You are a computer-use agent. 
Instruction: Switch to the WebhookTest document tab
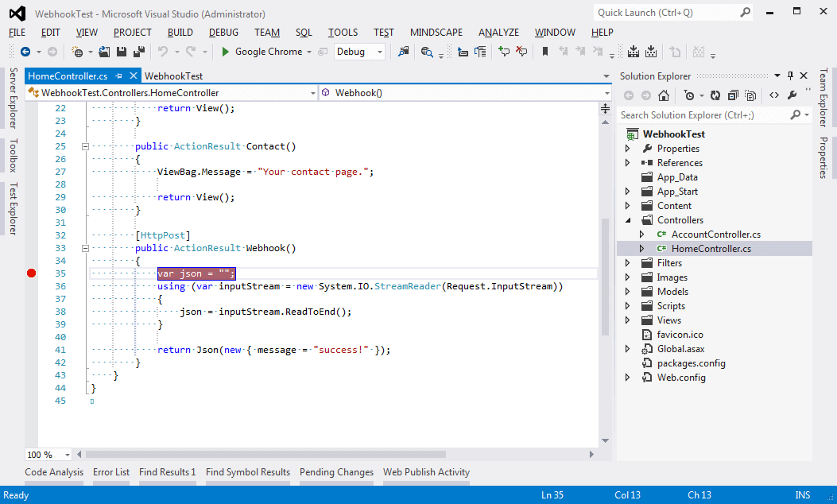click(x=173, y=76)
